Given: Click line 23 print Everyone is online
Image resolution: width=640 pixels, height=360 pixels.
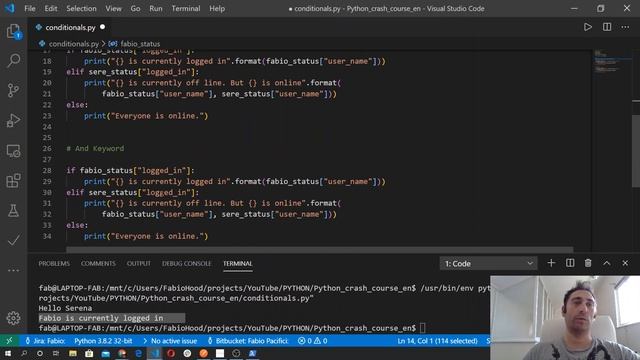Looking at the screenshot, I should point(146,116).
